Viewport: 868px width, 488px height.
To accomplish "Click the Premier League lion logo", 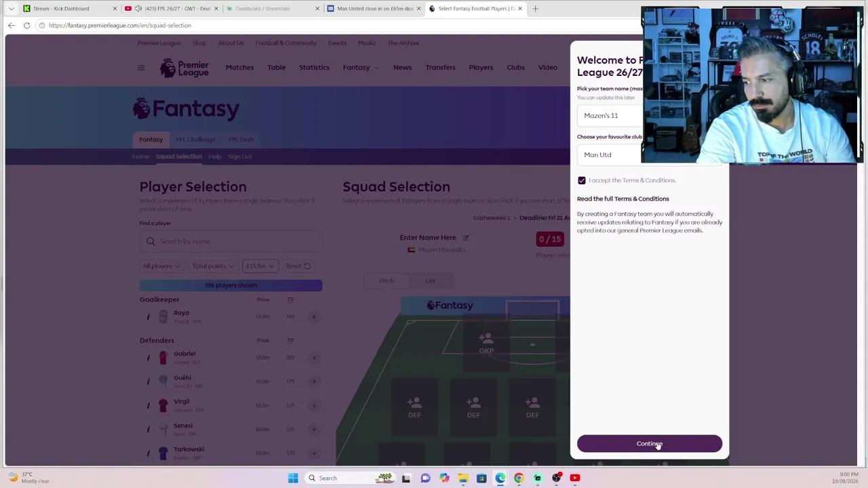I will click(x=184, y=68).
